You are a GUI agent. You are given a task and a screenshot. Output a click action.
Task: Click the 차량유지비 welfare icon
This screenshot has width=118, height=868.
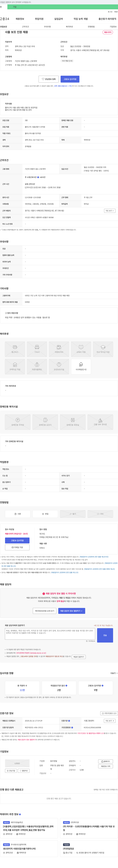[x=59, y=349]
